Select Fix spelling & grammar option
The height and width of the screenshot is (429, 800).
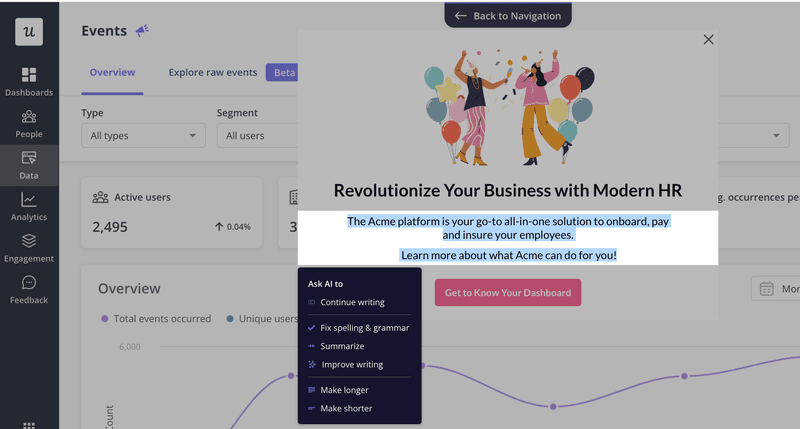coord(364,328)
